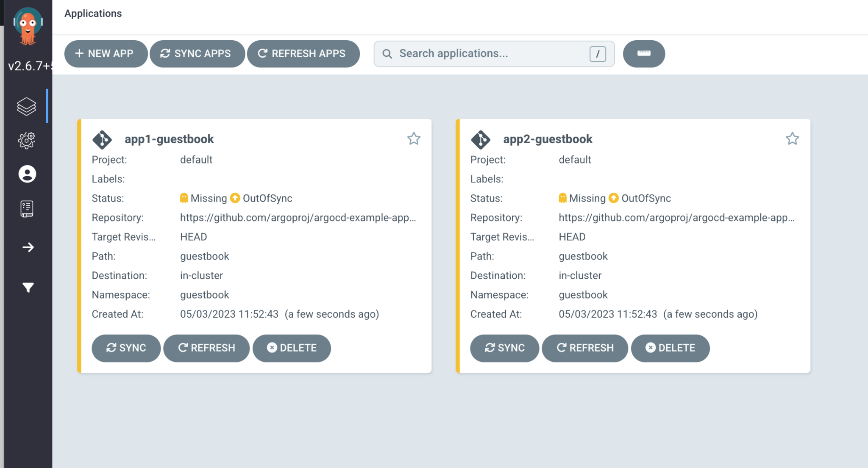Toggle the Applications filter sidebar highlight
868x468 pixels.
click(x=47, y=106)
